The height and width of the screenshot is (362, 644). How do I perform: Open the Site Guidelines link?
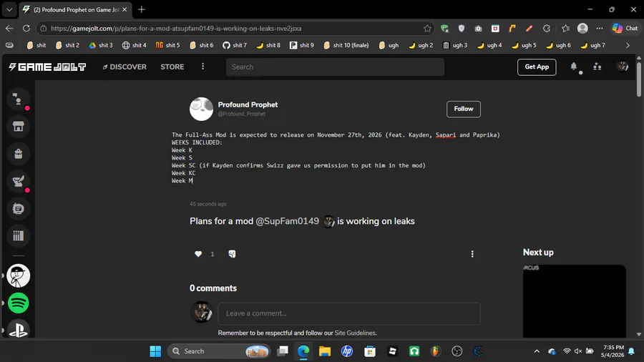pos(355,333)
